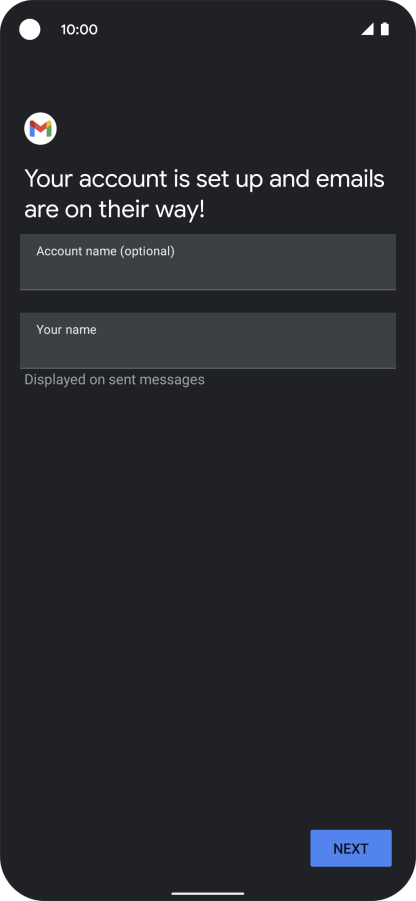Tap the cellular signal strength icon
This screenshot has width=416, height=901.
click(367, 29)
